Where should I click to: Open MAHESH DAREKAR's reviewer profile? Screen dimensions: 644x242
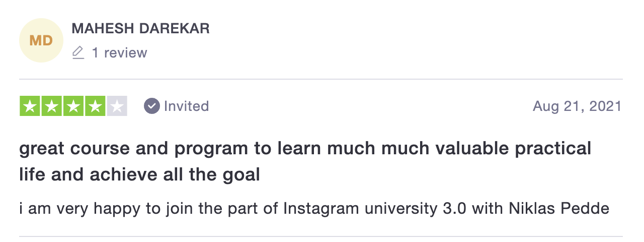pos(141,29)
